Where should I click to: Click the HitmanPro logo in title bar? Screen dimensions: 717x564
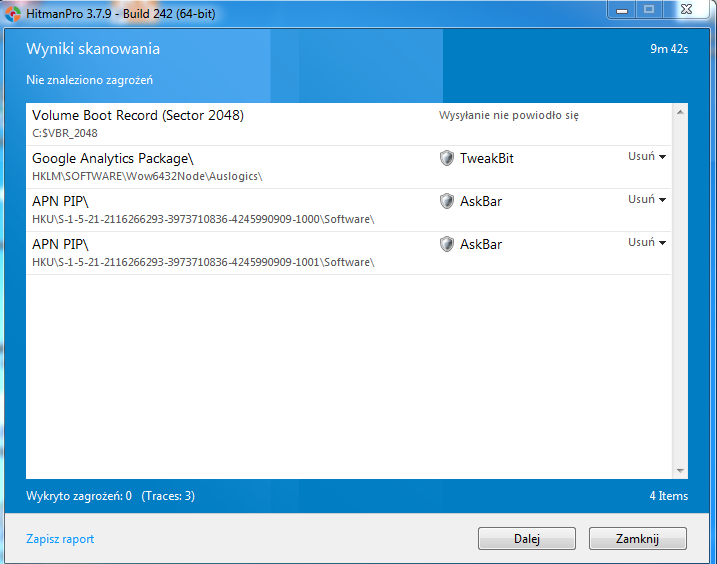click(x=13, y=13)
